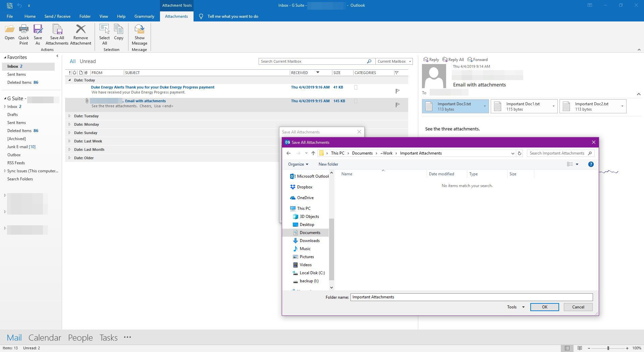The image size is (644, 352).
Task: Open Grammarly ribbon tab
Action: point(144,16)
